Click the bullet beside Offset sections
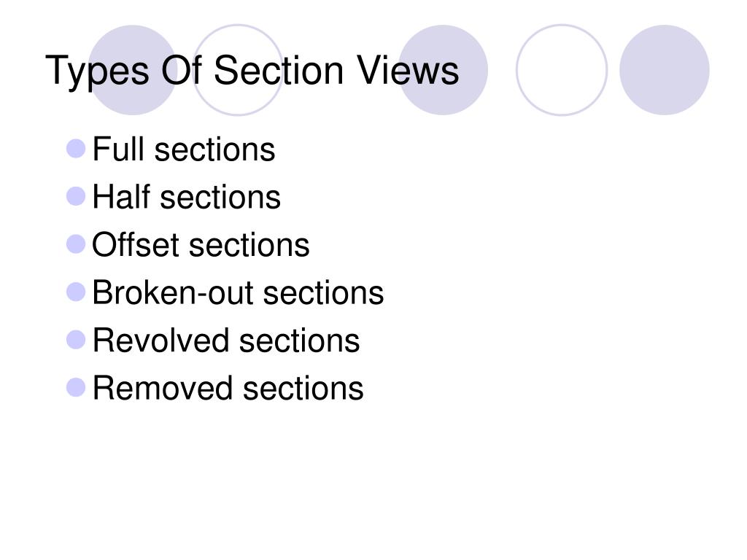Screen dimensions: 747x560 point(76,244)
